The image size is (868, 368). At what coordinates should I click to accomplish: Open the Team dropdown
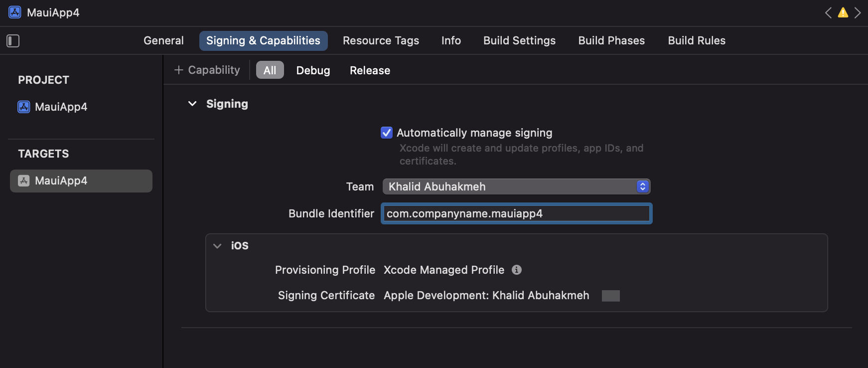(x=516, y=186)
